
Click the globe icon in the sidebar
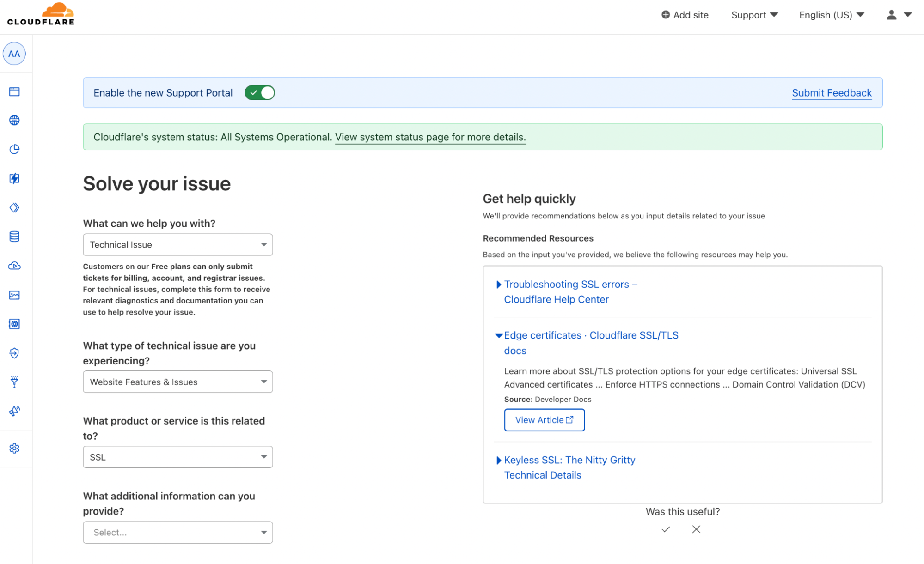pyautogui.click(x=14, y=120)
